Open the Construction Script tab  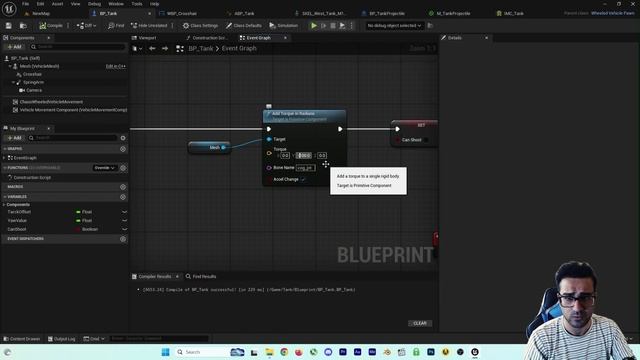pos(210,38)
